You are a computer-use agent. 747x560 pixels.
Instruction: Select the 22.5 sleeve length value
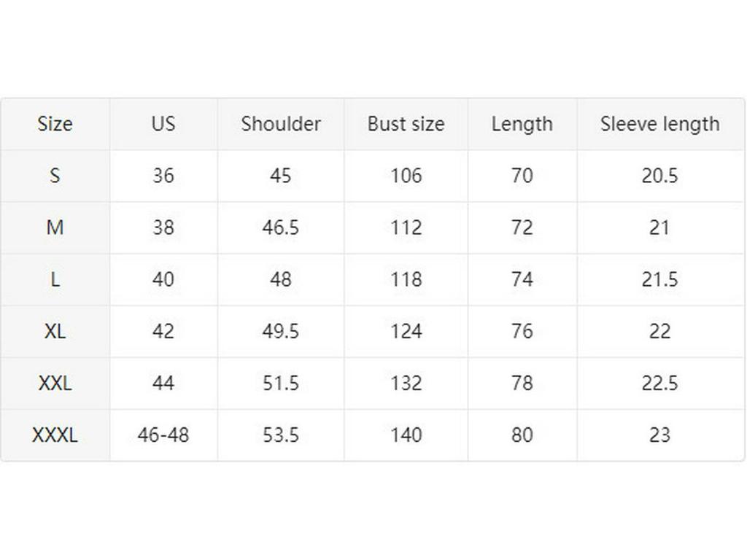660,383
